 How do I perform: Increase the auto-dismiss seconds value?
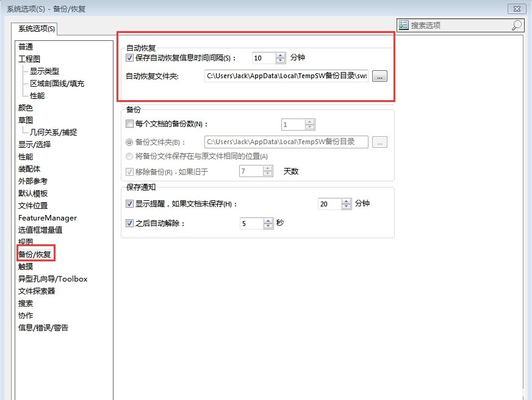point(268,220)
